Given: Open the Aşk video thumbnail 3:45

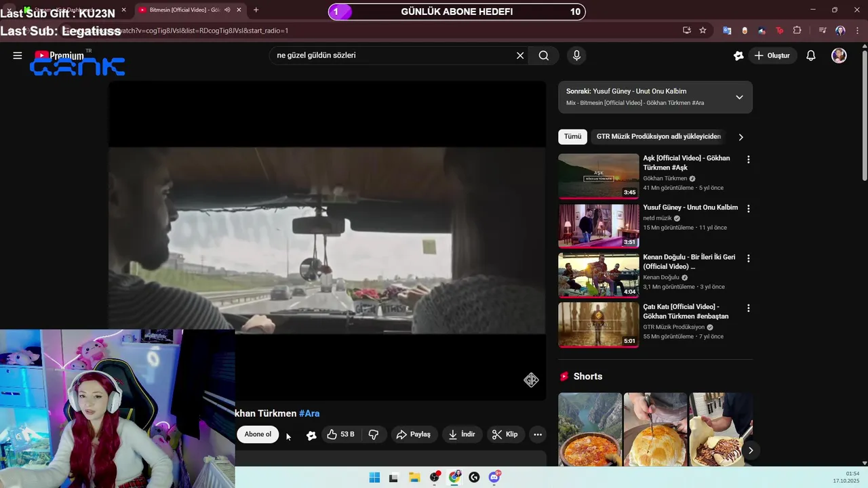Looking at the screenshot, I should [x=598, y=176].
